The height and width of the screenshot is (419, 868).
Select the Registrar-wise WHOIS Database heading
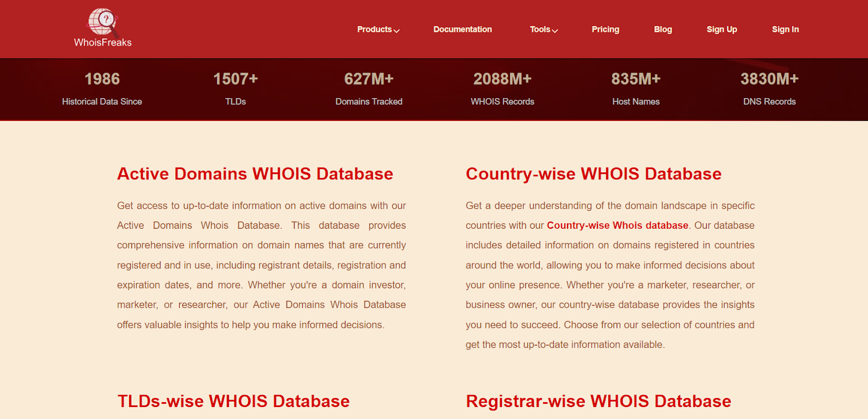tap(598, 401)
